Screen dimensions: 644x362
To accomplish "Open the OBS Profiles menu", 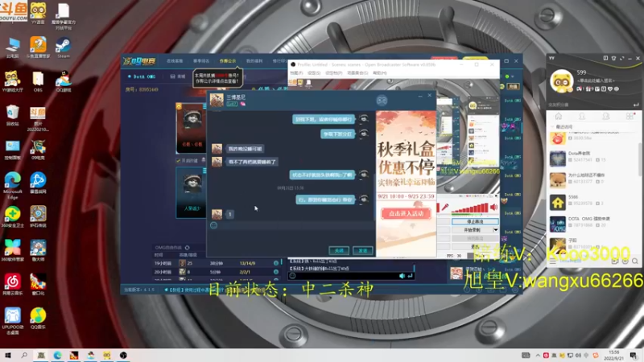I will point(333,73).
